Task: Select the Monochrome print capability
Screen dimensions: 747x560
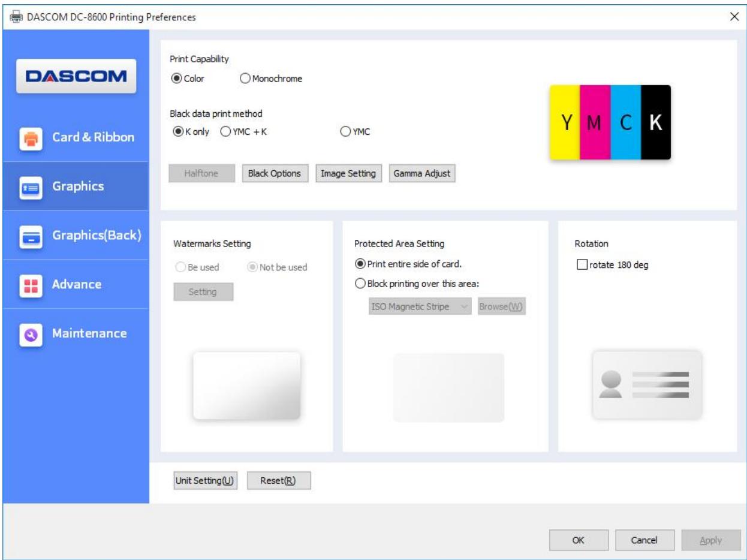Action: tap(271, 78)
